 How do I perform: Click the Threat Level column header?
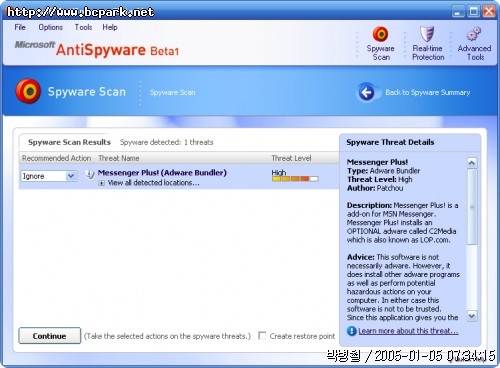pos(291,158)
